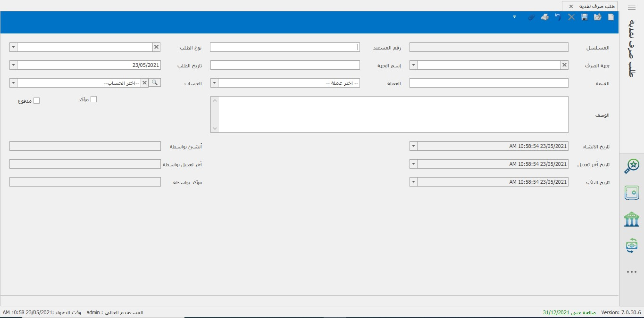Viewport: 644px width, 318px height.
Task: Open the money exchange module in sidebar
Action: [631, 245]
